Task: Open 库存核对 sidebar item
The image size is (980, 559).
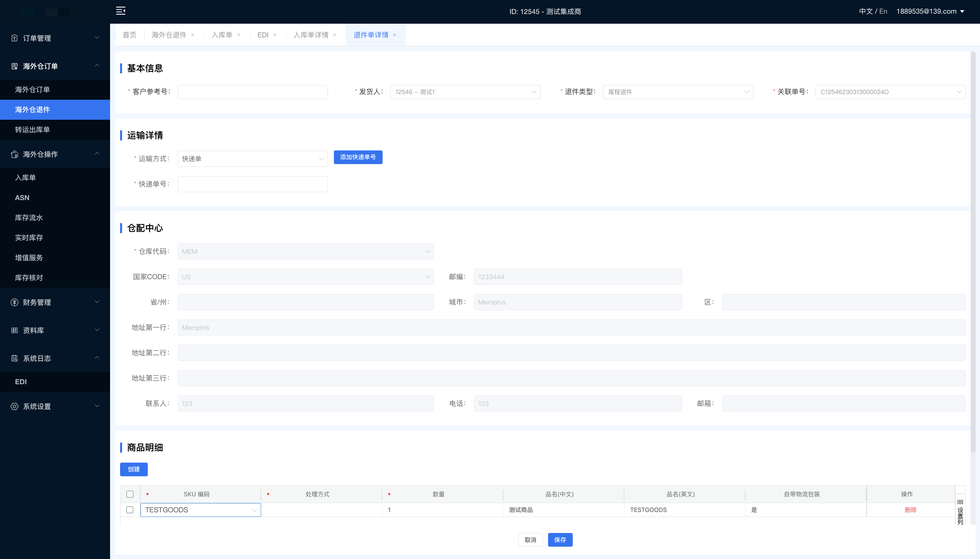Action: click(55, 277)
